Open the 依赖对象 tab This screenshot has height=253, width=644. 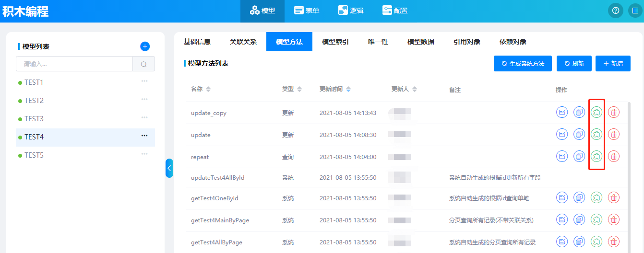[513, 42]
